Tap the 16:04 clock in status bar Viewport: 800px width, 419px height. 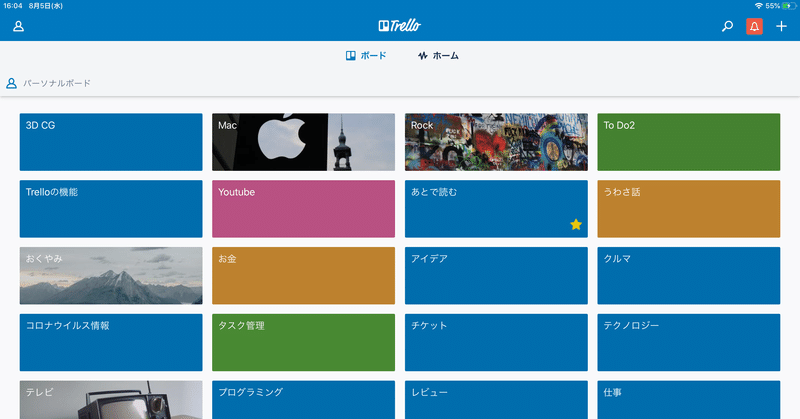click(x=13, y=6)
